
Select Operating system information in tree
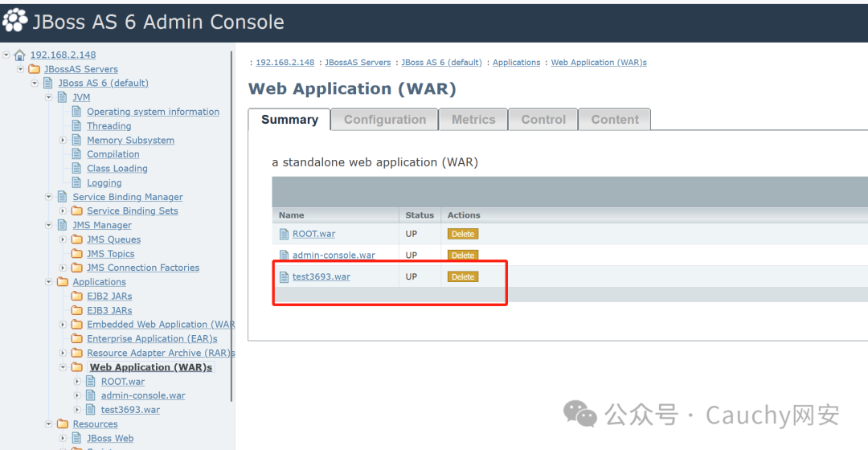pos(153,111)
